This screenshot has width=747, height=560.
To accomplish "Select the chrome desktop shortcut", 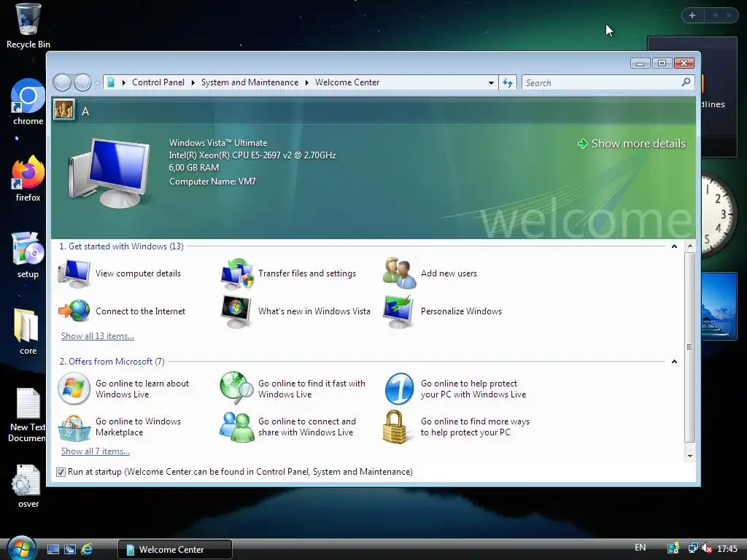I will [x=28, y=102].
